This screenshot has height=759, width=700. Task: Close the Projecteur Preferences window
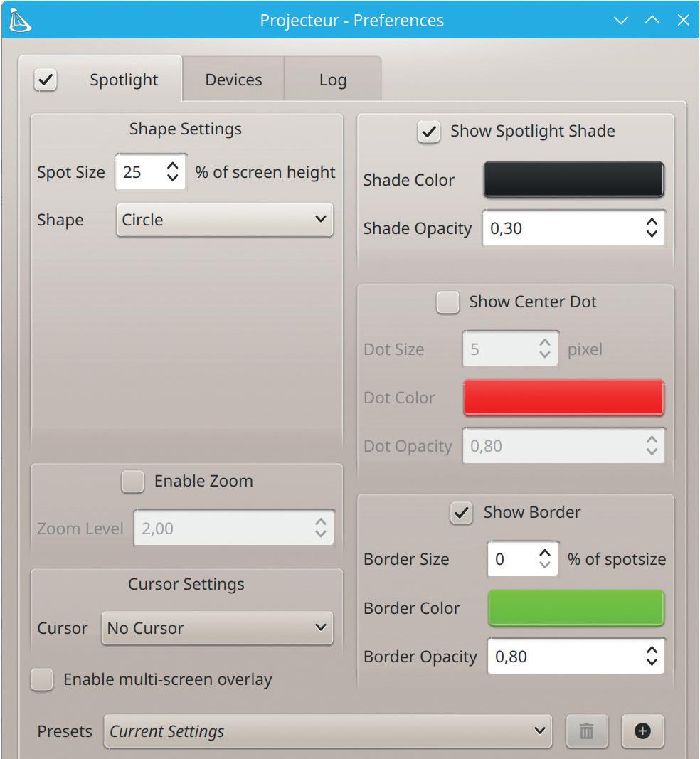(x=684, y=21)
